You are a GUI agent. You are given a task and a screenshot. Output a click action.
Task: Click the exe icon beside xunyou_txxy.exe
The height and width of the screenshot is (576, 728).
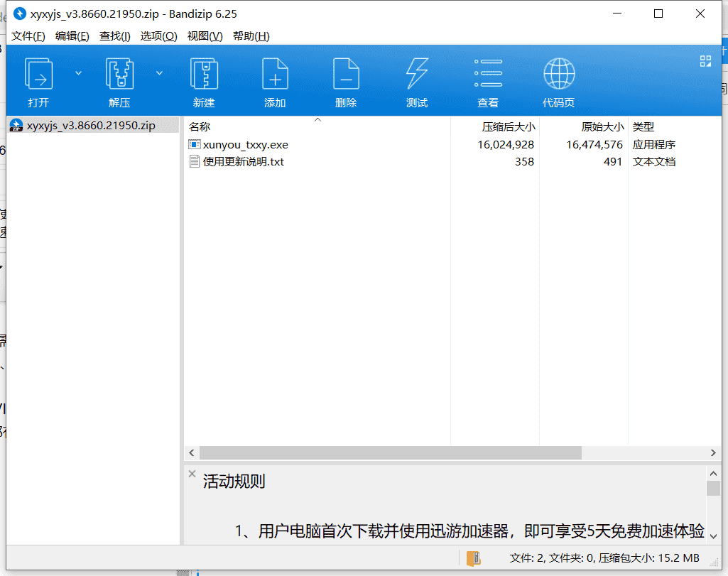195,144
